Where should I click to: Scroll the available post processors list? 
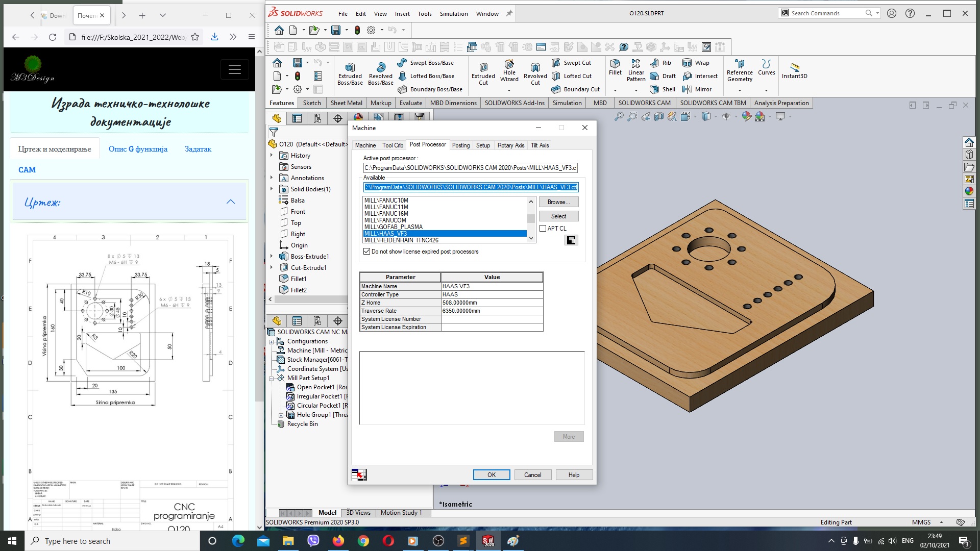(531, 219)
